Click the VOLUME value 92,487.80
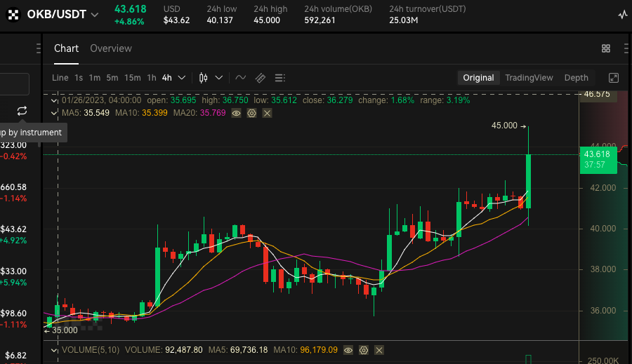 click(184, 350)
